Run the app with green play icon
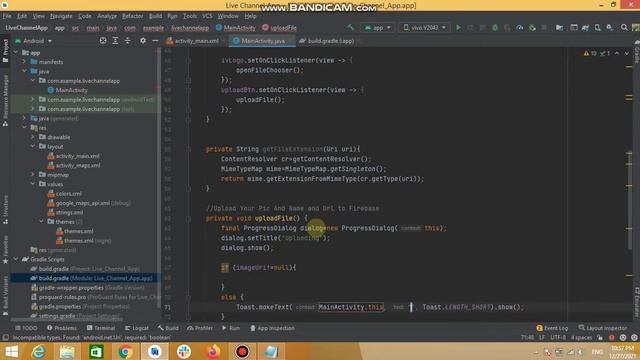This screenshot has width=640, height=360. coord(458,27)
